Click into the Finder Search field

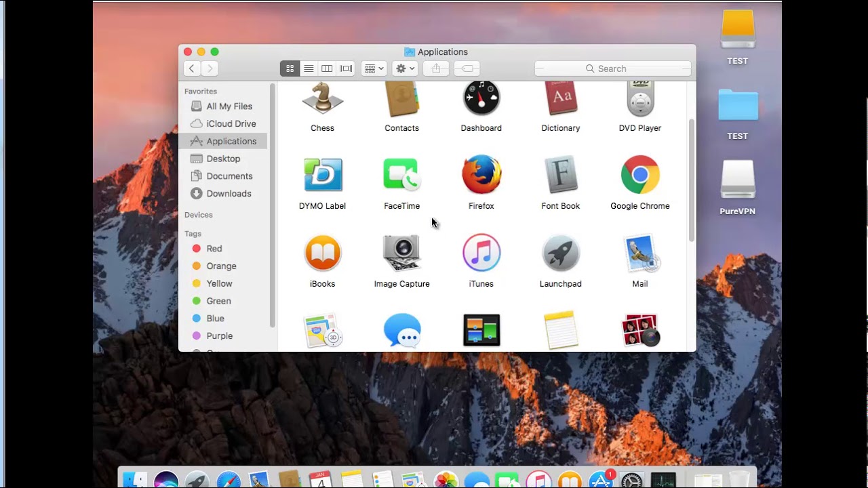pos(613,68)
